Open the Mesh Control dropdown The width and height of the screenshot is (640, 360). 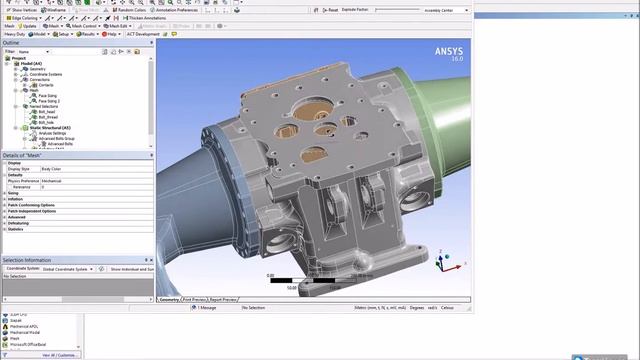[x=83, y=26]
